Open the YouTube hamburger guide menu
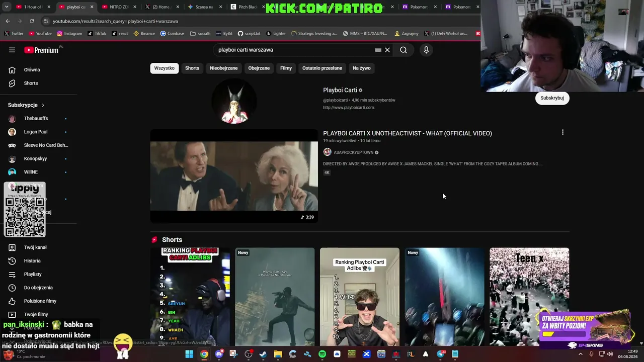The image size is (644, 362). tap(12, 50)
